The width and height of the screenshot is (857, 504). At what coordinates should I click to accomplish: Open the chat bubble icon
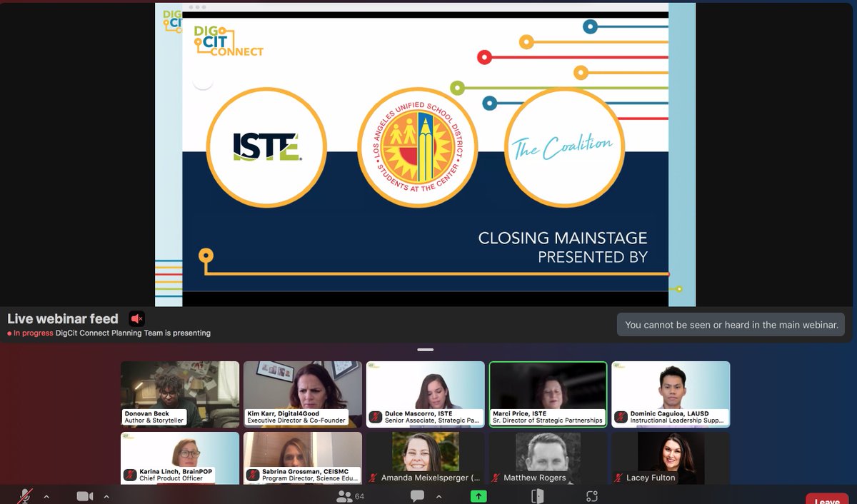[x=418, y=496]
